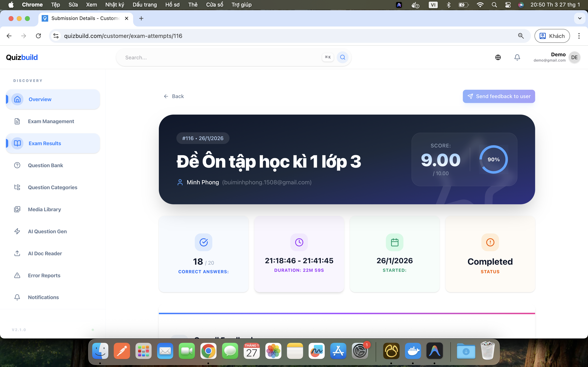The height and width of the screenshot is (367, 588).
Task: Open the Thẻ menu in the menu bar
Action: point(193,5)
